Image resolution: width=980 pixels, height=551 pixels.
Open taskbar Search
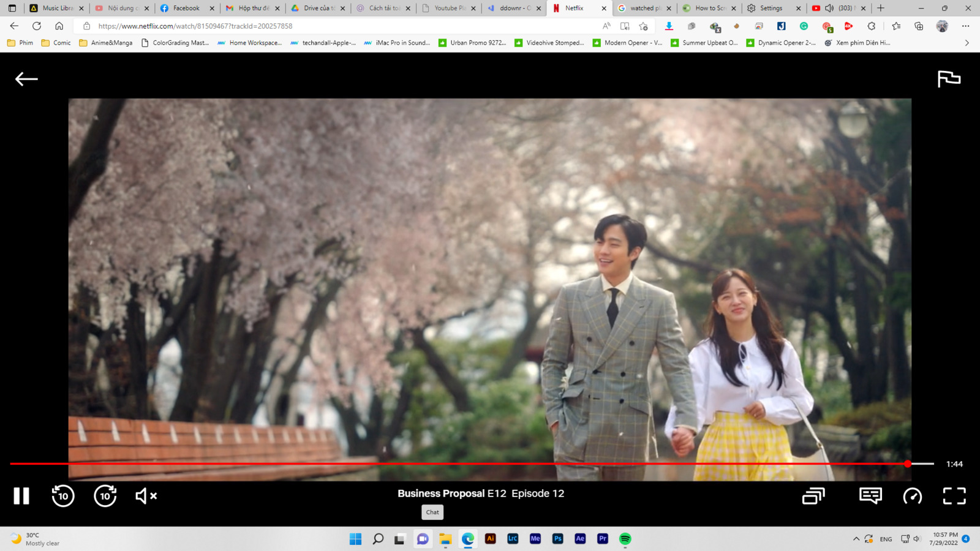pos(378,539)
